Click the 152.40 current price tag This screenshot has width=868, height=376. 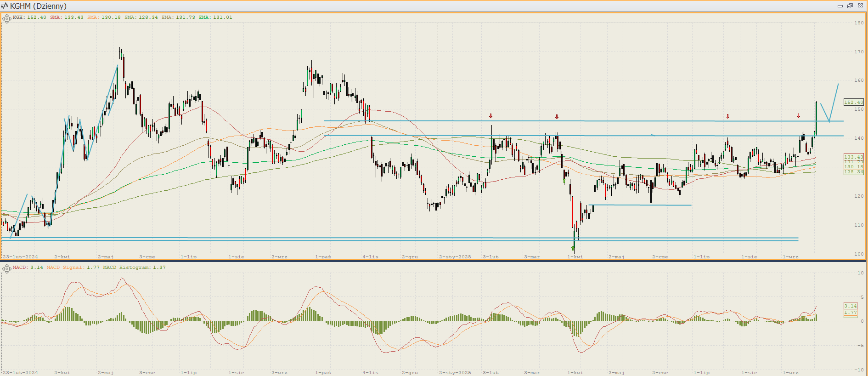pos(853,103)
